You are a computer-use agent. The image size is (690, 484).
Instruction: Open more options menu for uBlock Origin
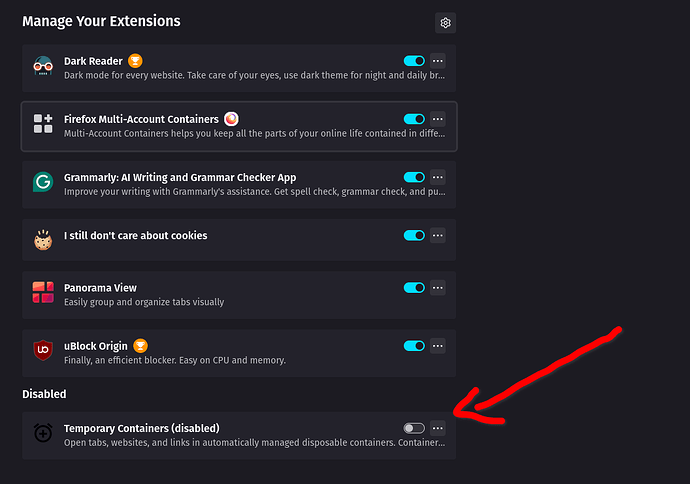(x=437, y=346)
